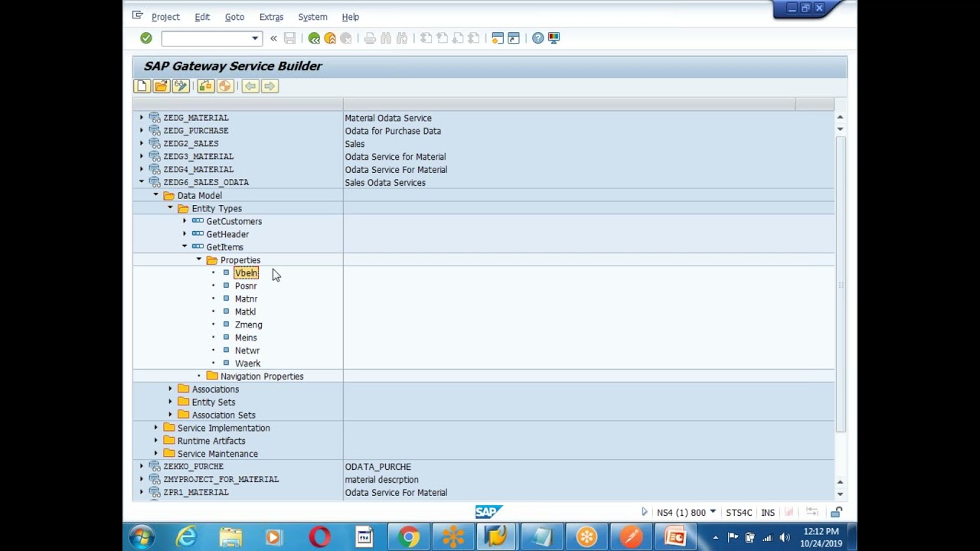
Task: Select the Navigation Properties folder
Action: [x=262, y=377]
